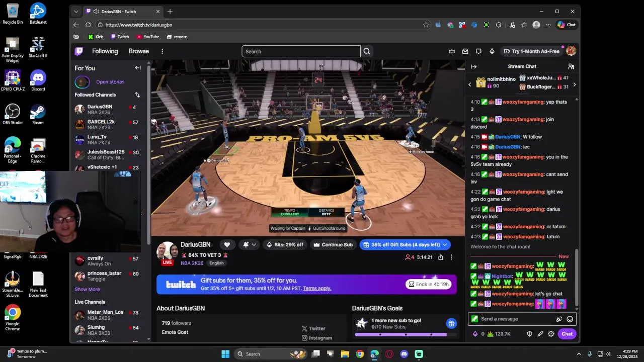Viewport: 644px width, 362px height.
Task: Show hidden system tray icons
Action: (579, 354)
